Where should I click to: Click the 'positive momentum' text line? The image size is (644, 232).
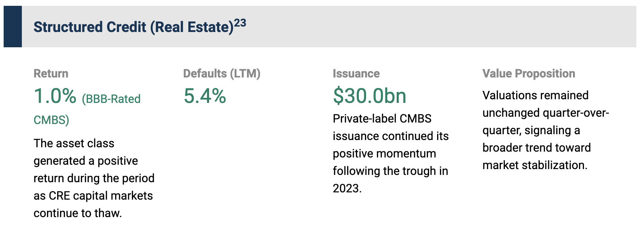pyautogui.click(x=384, y=153)
